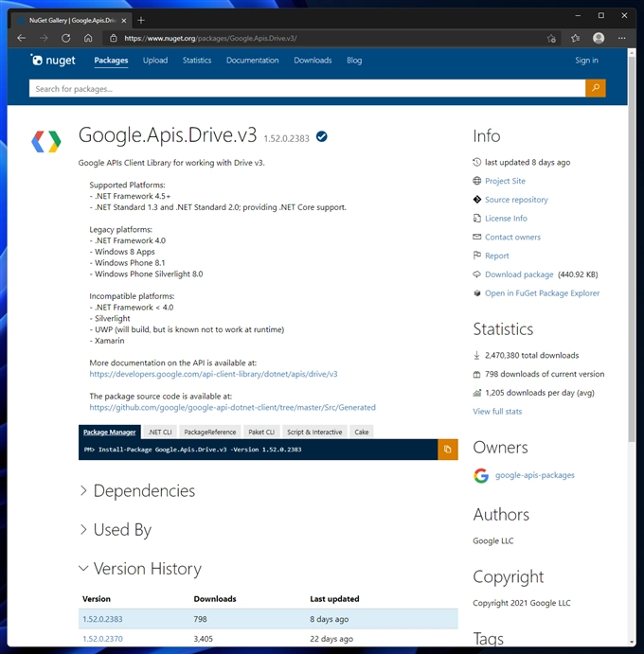Click the git icon beside Source repository

[x=476, y=200]
